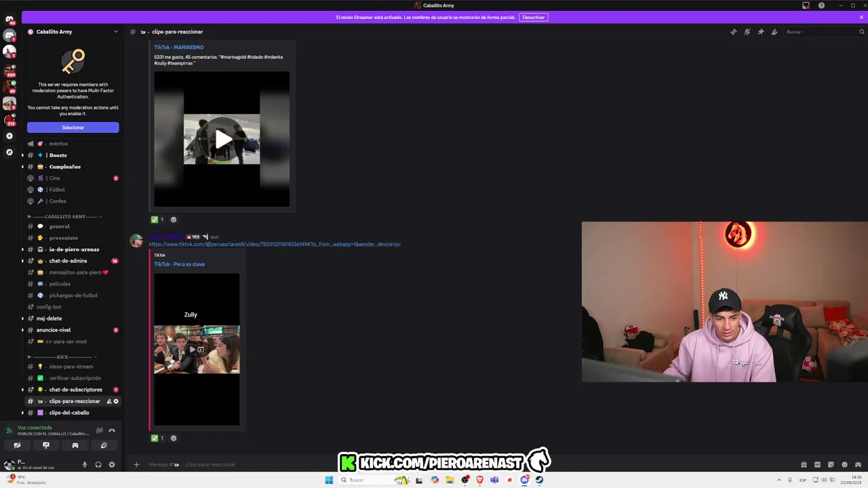The image size is (868, 488).
Task: Start screen share in voice panel
Action: (46, 445)
